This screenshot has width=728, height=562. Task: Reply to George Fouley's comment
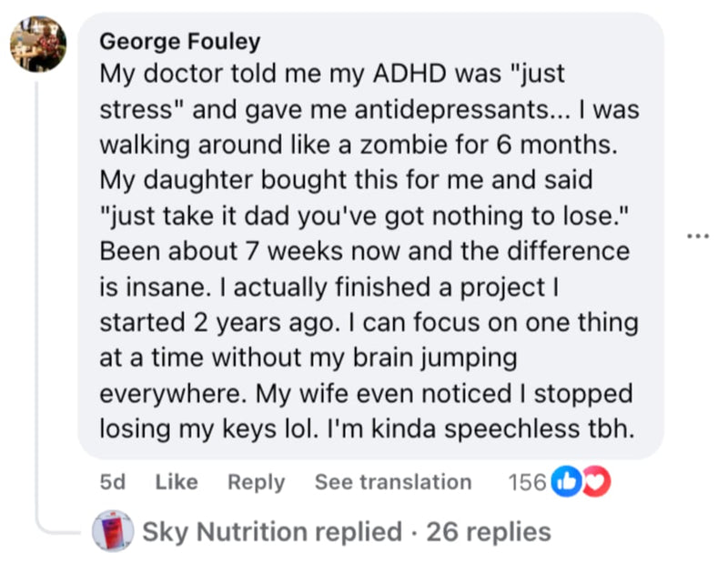(256, 482)
